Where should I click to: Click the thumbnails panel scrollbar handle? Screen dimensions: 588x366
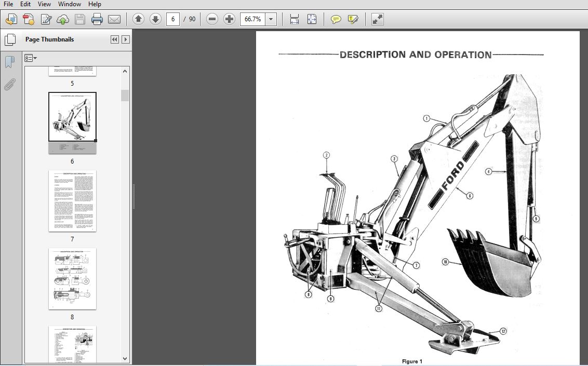[125, 96]
